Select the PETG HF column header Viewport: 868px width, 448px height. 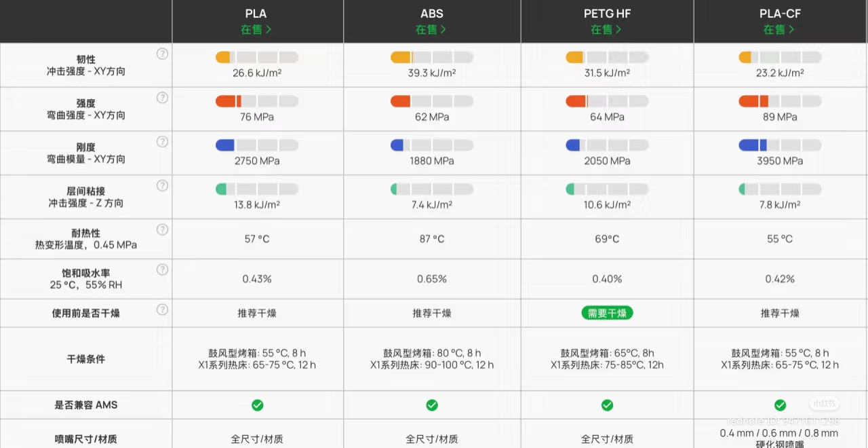tap(606, 14)
